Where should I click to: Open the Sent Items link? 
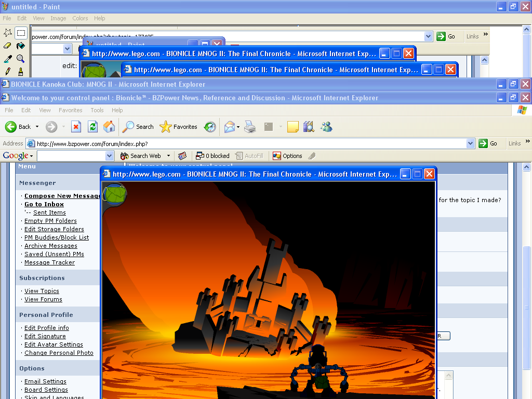click(49, 212)
